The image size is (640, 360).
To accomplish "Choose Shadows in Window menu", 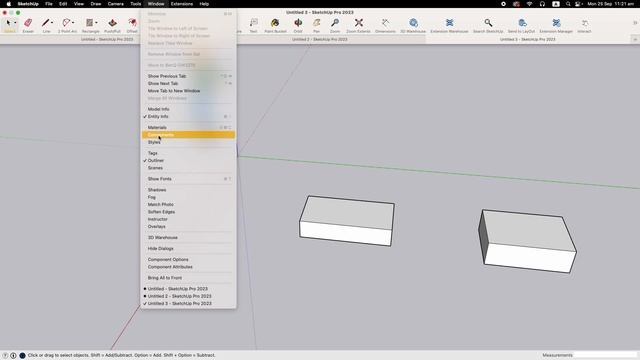I will pos(188,190).
